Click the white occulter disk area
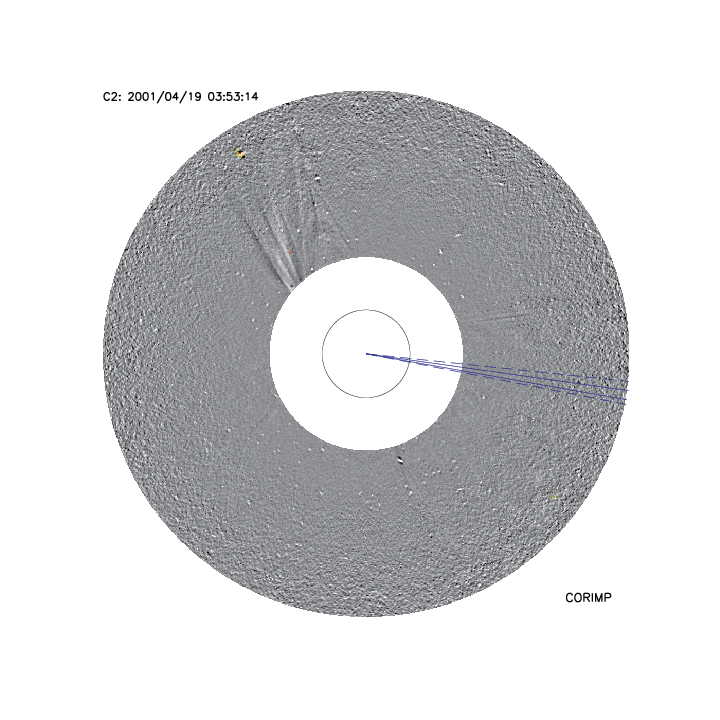Viewport: 720px width, 720px height. coord(366,354)
